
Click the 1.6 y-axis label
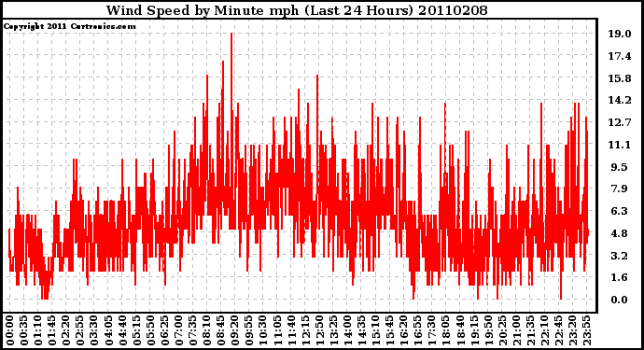pyautogui.click(x=620, y=277)
